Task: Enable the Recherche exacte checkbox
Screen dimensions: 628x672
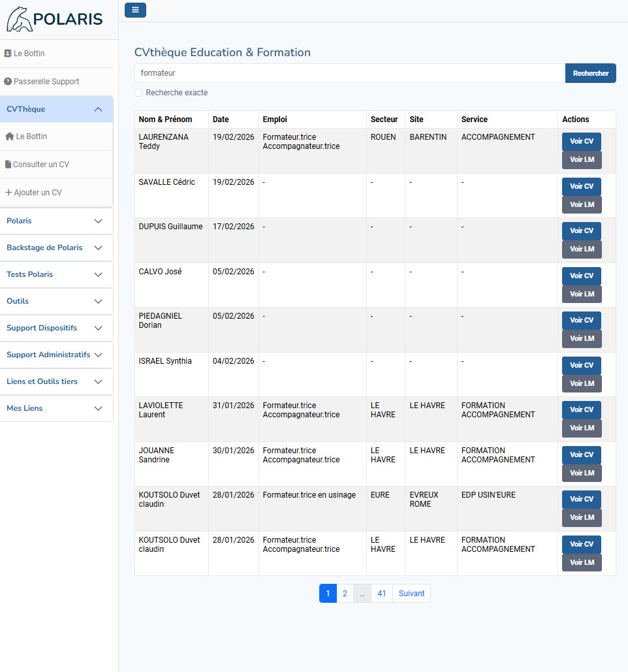Action: coord(138,93)
